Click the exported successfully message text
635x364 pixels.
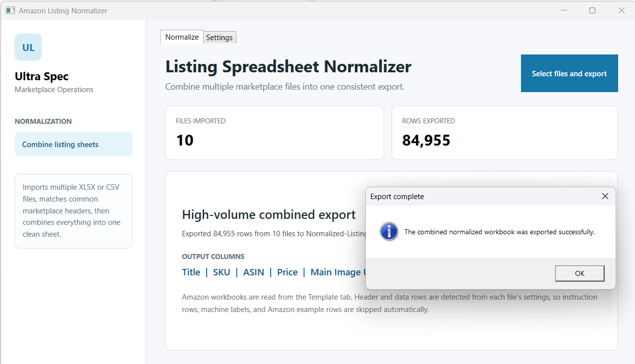tap(500, 232)
